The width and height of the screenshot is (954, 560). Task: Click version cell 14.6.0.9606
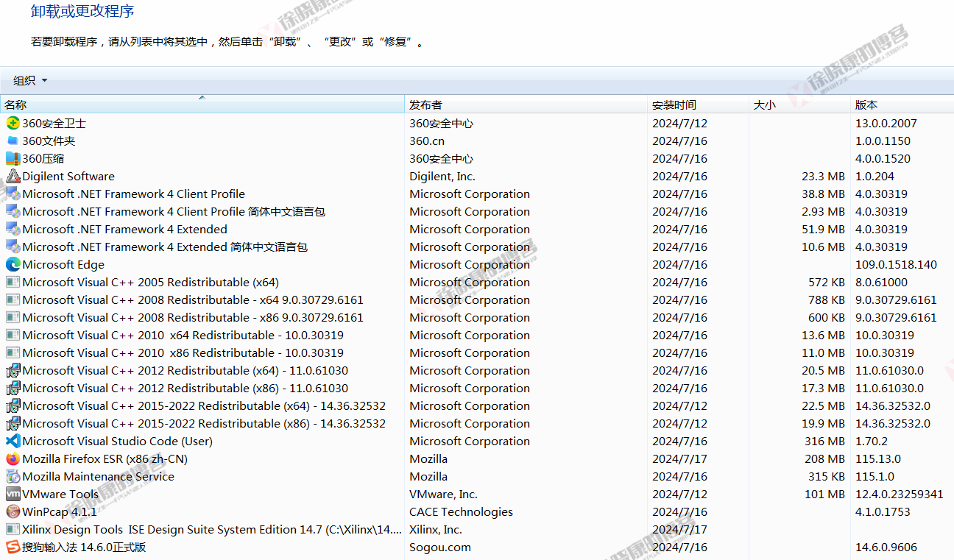coord(886,547)
